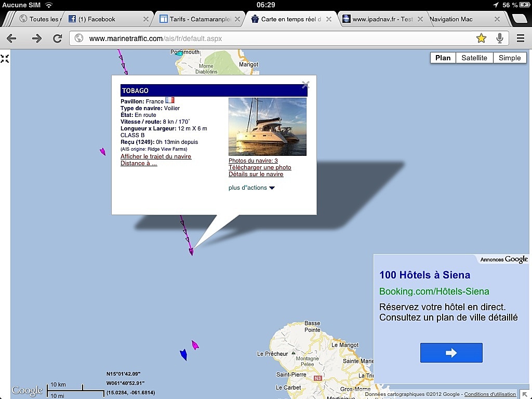The image size is (532, 399).
Task: Open 'Détails sur le navire' link
Action: pos(256,174)
